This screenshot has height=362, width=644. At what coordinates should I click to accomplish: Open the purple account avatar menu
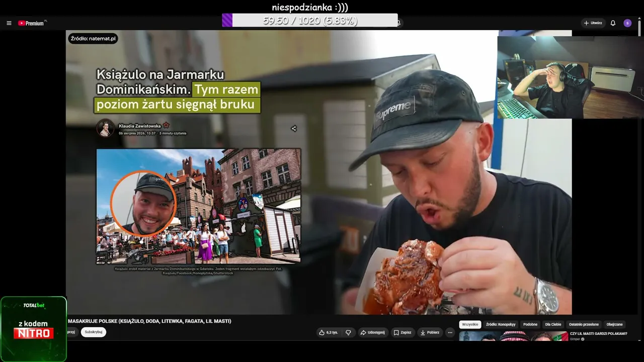click(627, 23)
